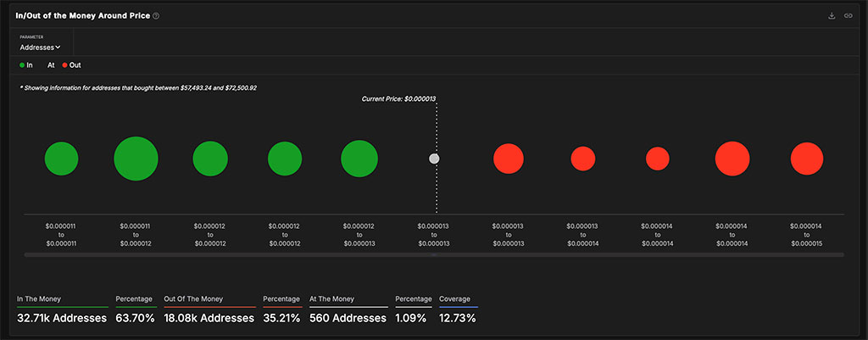Click the At The Money heading
Image resolution: width=868 pixels, height=340 pixels.
coord(332,299)
